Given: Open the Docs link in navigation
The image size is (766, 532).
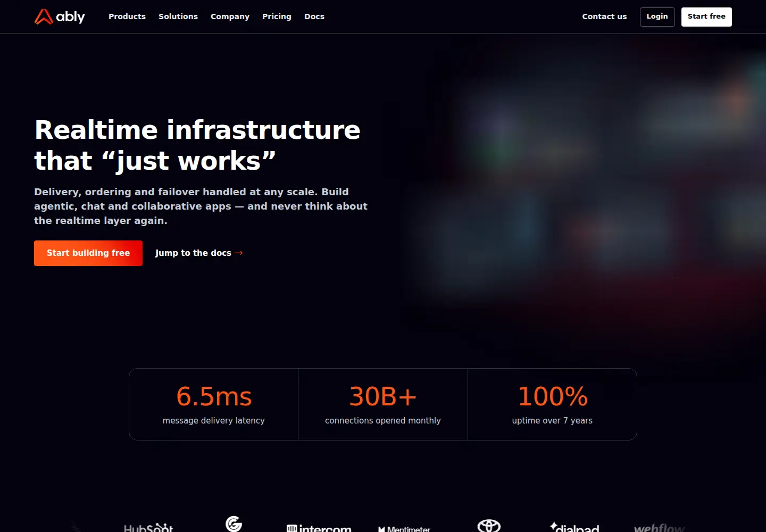Looking at the screenshot, I should (314, 16).
